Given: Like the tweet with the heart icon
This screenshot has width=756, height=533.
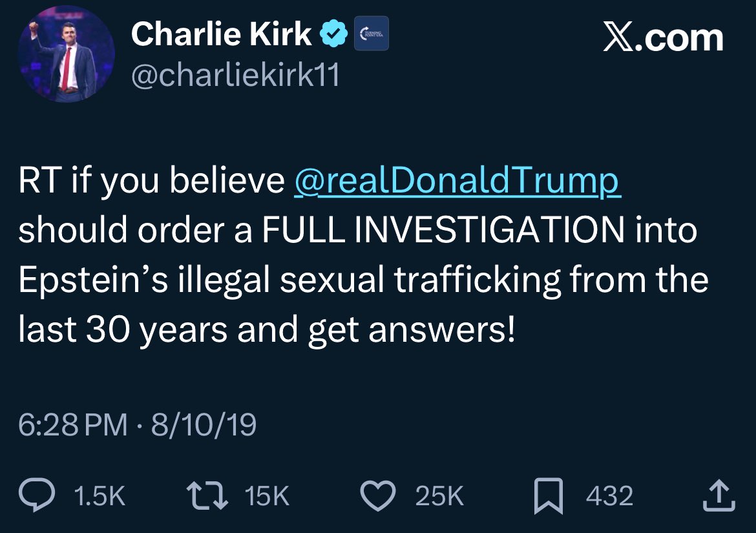Looking at the screenshot, I should pos(379,496).
